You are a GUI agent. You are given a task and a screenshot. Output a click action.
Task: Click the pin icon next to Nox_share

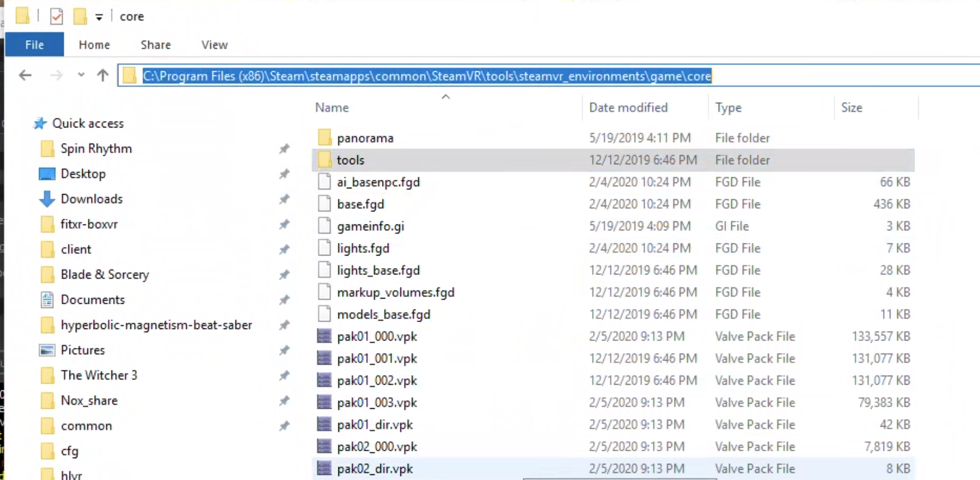pos(284,401)
